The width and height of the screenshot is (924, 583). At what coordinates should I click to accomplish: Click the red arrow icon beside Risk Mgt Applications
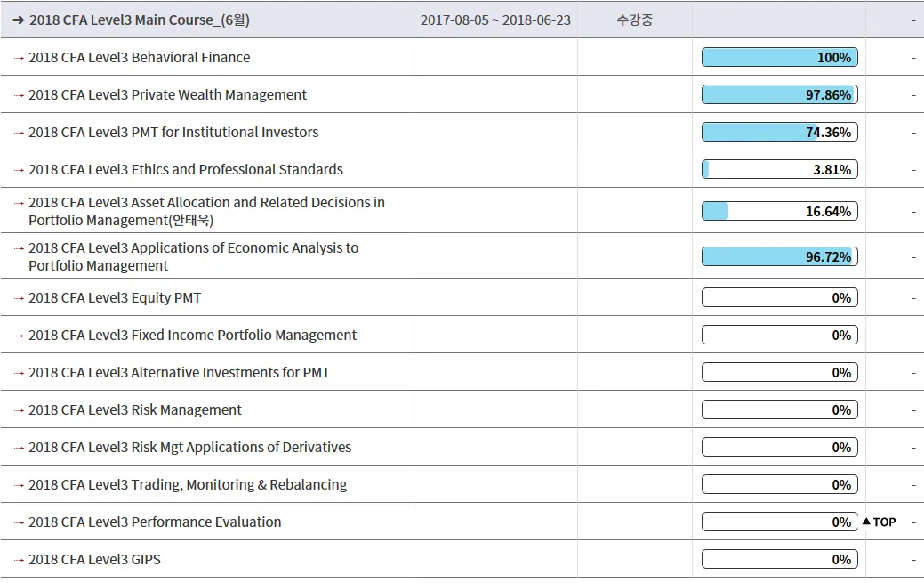[19, 448]
